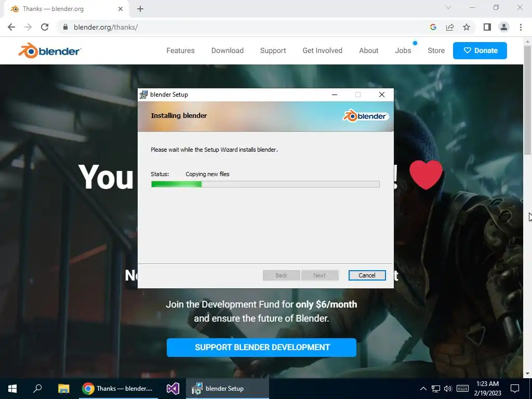Open a new browser tab
The image size is (532, 399).
(140, 9)
